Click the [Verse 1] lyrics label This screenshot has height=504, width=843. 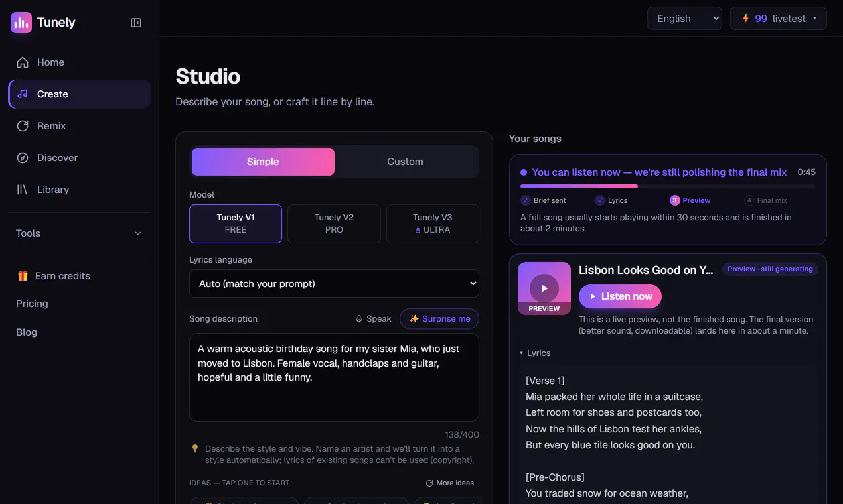[x=545, y=381]
